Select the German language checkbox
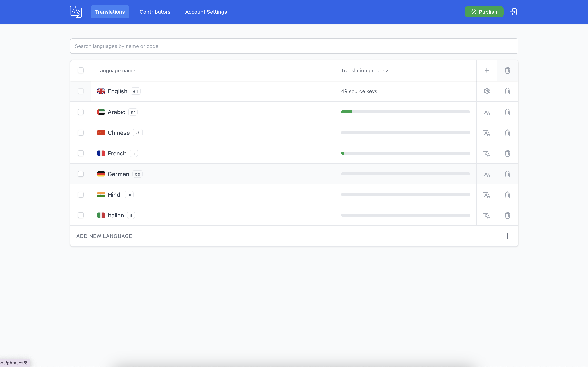Screen dimensions: 588x367 [81, 174]
